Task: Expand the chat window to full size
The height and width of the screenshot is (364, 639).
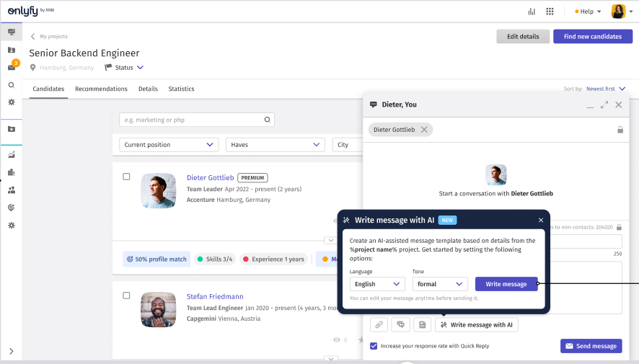Action: 604,105
